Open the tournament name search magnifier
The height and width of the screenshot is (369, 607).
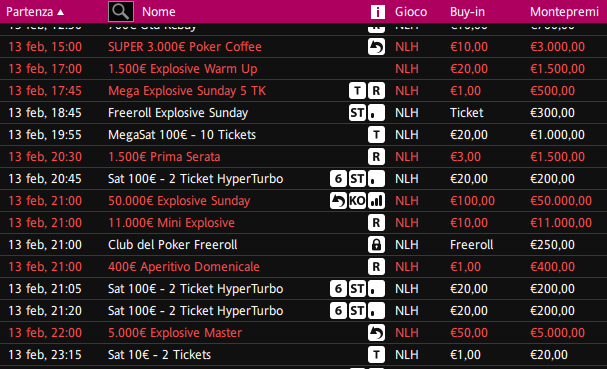(x=121, y=12)
